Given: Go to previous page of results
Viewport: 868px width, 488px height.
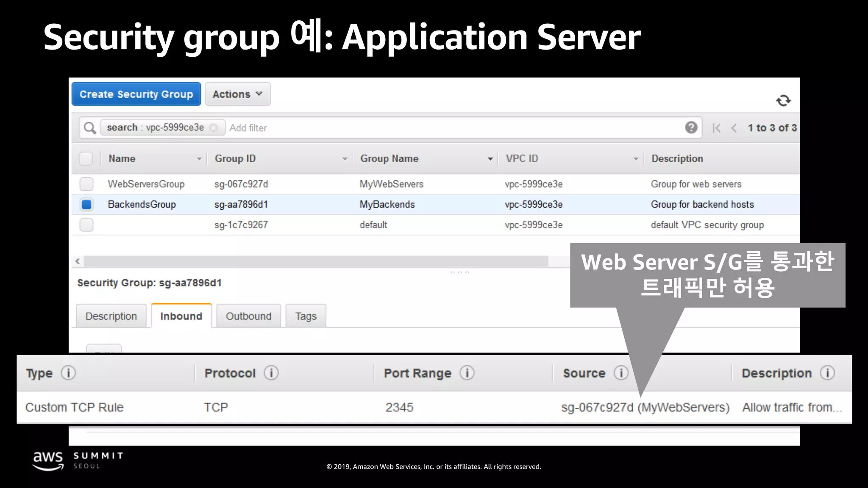Looking at the screenshot, I should [x=734, y=128].
